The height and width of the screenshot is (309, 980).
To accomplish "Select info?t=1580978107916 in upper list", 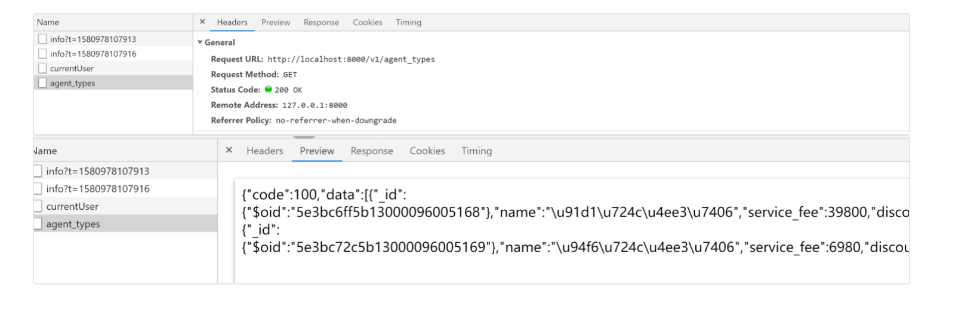I will pos(113,54).
